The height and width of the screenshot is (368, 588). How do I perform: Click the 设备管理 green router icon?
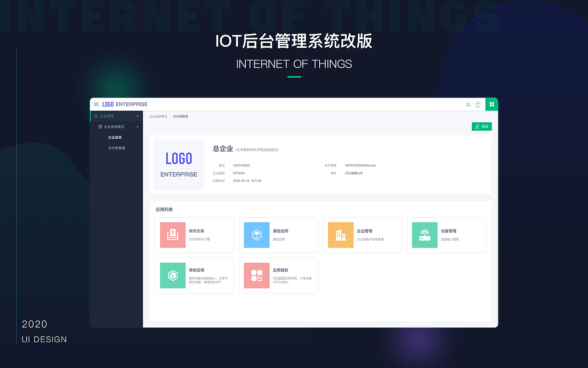click(425, 235)
